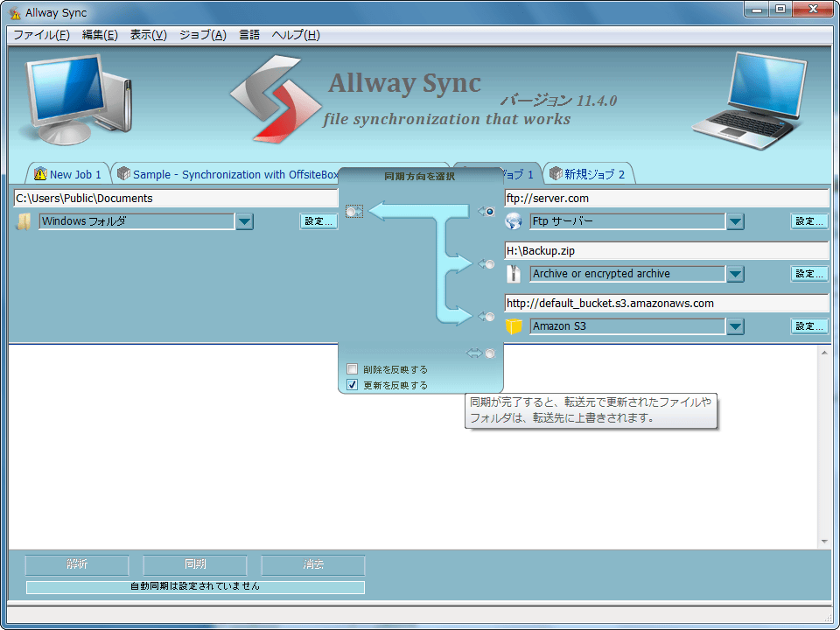
Task: Click the laptop image
Action: [x=750, y=100]
